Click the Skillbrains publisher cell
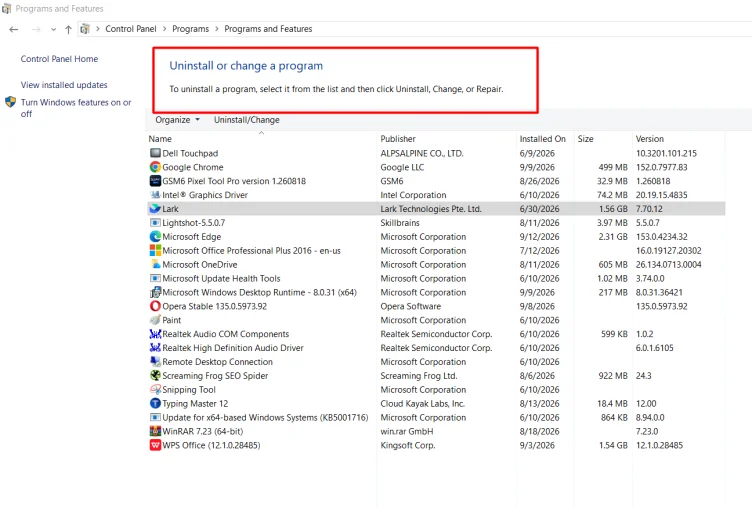Image resolution: width=753 pixels, height=509 pixels. pyautogui.click(x=400, y=223)
